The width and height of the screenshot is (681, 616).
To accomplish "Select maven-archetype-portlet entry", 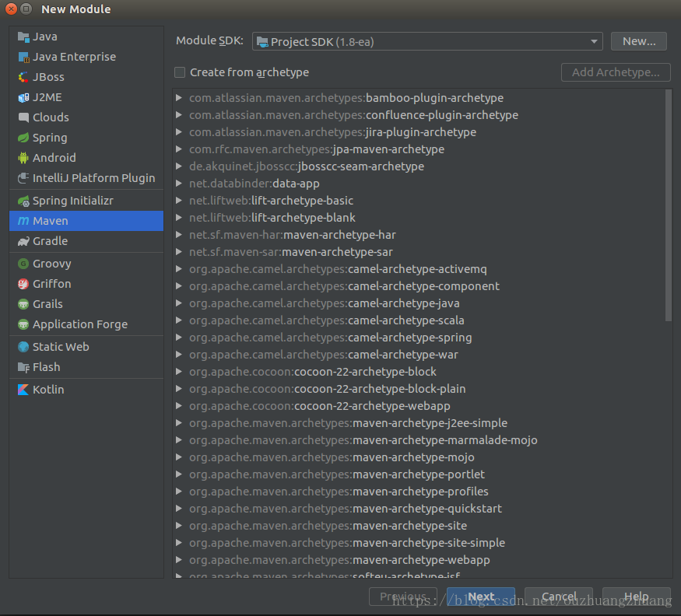I will [336, 474].
